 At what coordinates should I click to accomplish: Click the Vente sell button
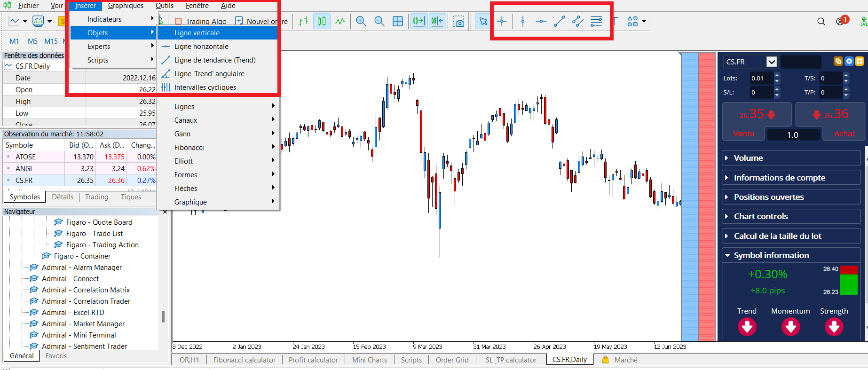(x=743, y=134)
